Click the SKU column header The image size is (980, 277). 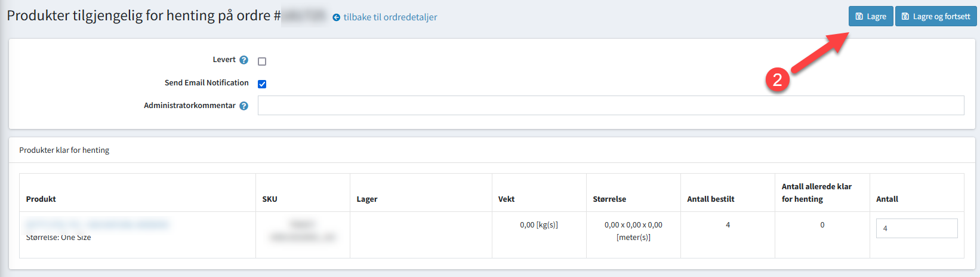[x=270, y=199]
